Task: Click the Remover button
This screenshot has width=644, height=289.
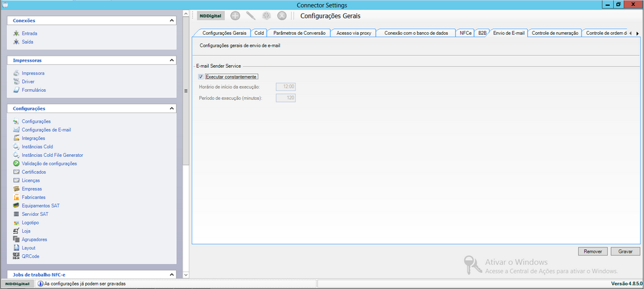Action: [x=593, y=251]
